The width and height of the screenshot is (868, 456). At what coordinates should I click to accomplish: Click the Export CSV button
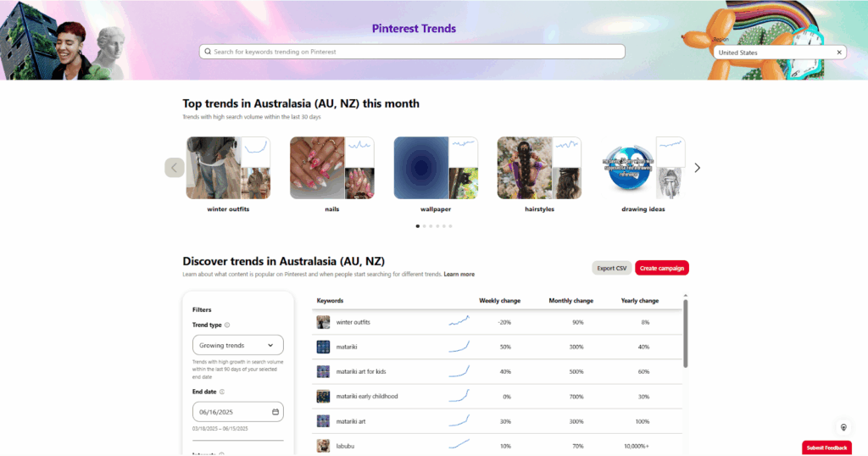(612, 268)
